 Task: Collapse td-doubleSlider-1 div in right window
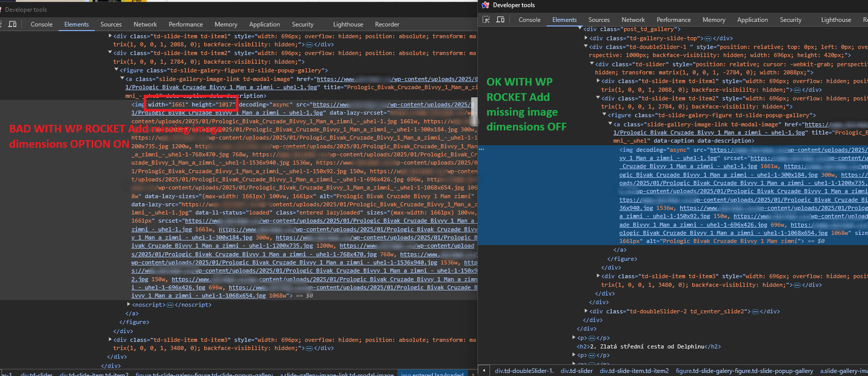tap(586, 47)
